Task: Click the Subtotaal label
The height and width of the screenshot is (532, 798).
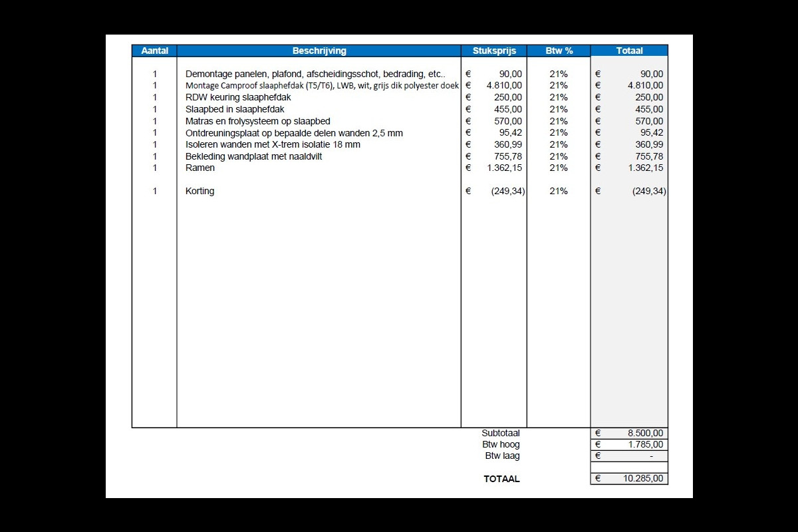Action: [x=501, y=433]
